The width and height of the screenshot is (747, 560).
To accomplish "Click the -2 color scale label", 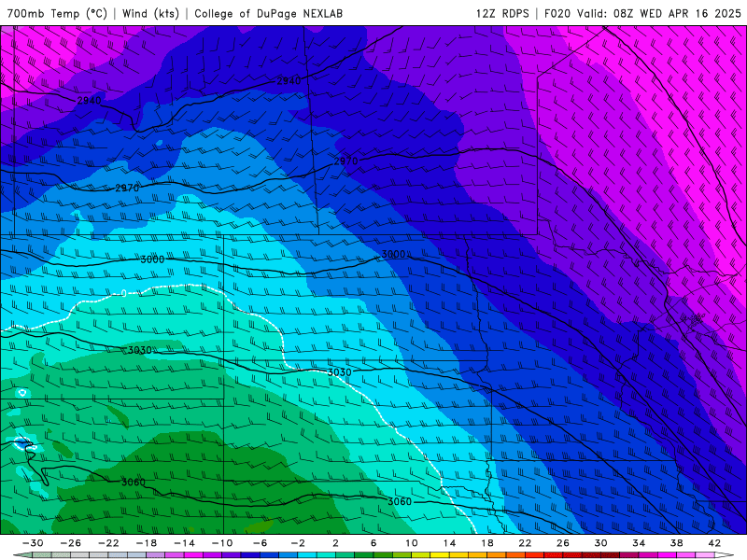I will point(298,543).
